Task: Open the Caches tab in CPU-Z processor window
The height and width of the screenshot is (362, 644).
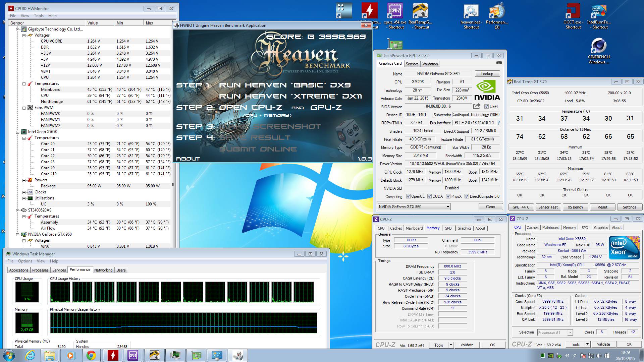Action: 532,228
